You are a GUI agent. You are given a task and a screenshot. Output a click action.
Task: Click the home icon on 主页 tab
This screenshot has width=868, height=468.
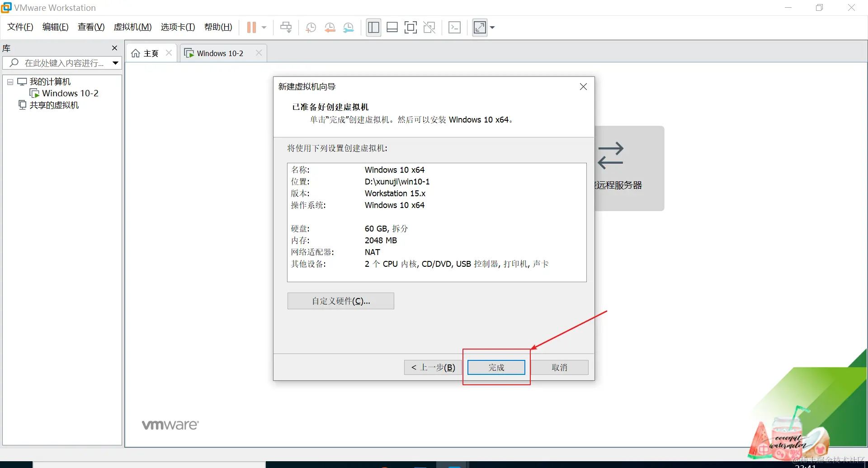point(136,53)
